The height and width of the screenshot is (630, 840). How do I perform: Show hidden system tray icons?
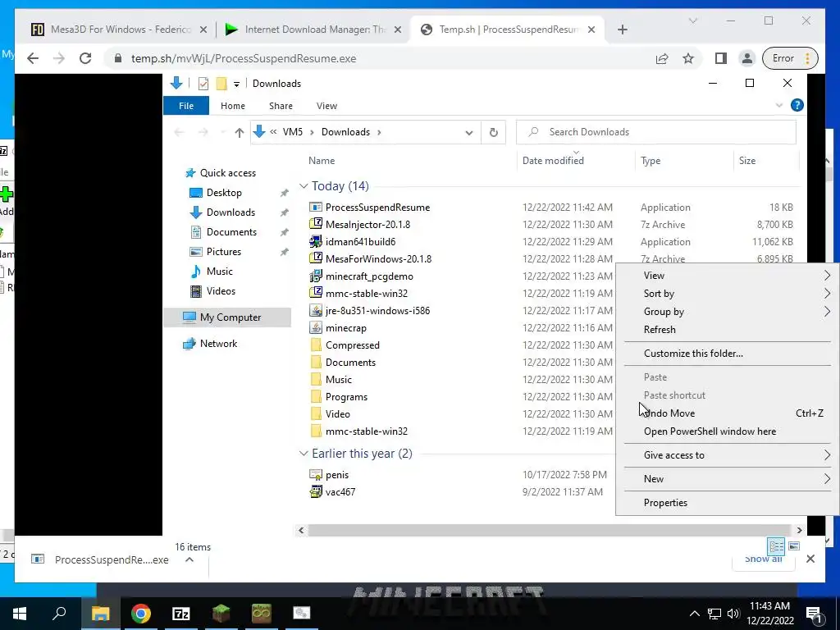[x=694, y=614]
